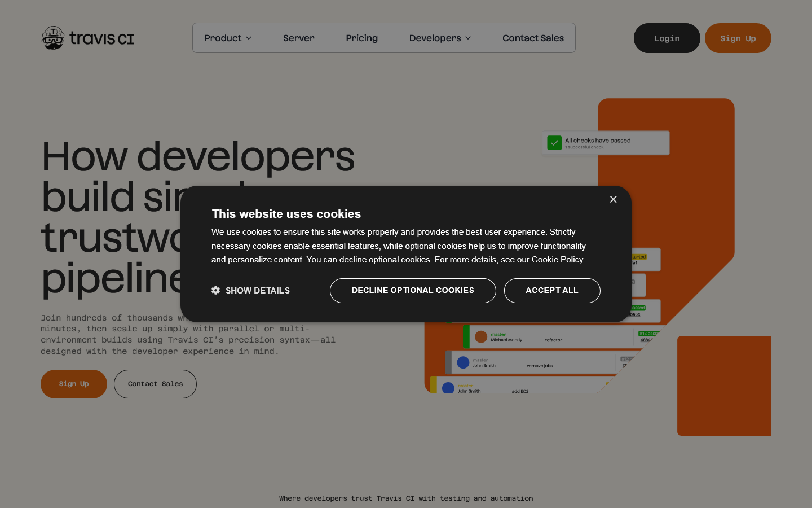The width and height of the screenshot is (812, 508).
Task: Open the Pricing page
Action: click(x=362, y=38)
